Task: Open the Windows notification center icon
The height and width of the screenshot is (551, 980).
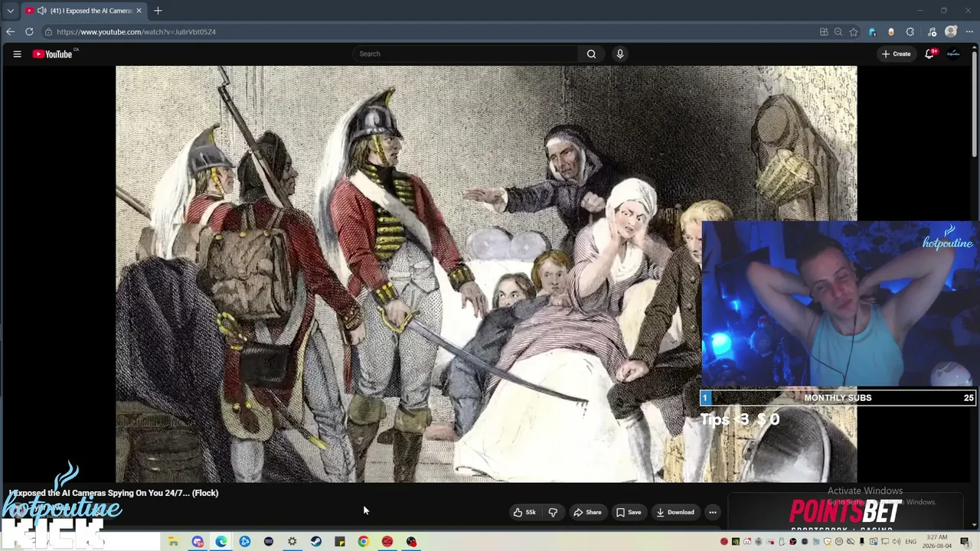Action: [x=965, y=542]
